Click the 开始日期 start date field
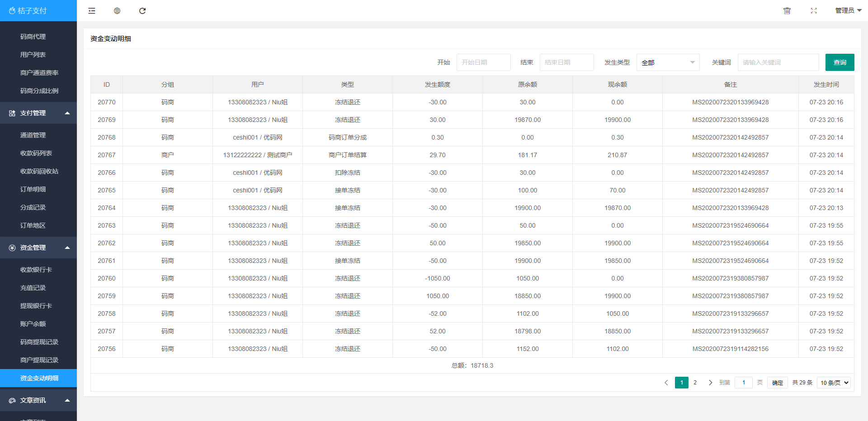868x421 pixels. 483,62
